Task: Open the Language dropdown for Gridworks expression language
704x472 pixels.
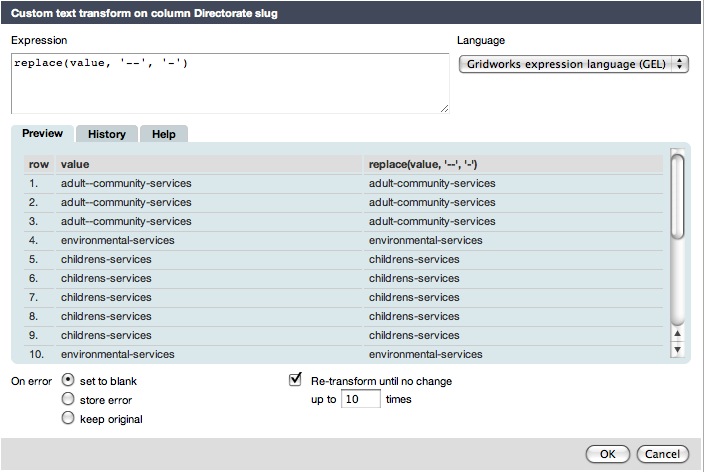Action: pyautogui.click(x=573, y=64)
